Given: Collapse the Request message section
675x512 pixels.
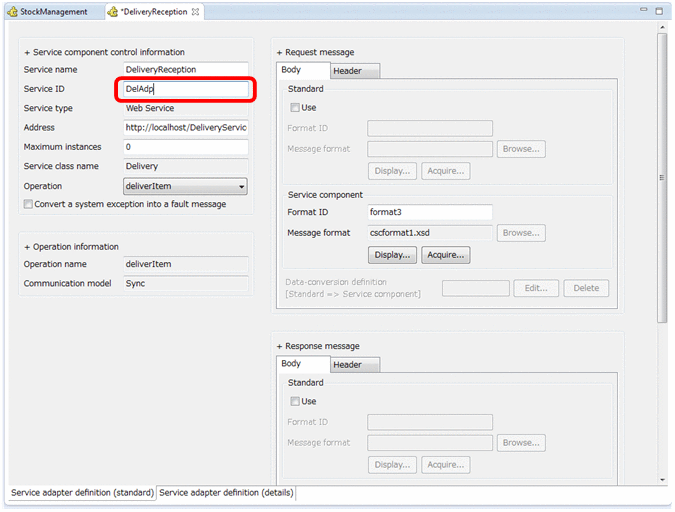Looking at the screenshot, I should click(x=280, y=52).
